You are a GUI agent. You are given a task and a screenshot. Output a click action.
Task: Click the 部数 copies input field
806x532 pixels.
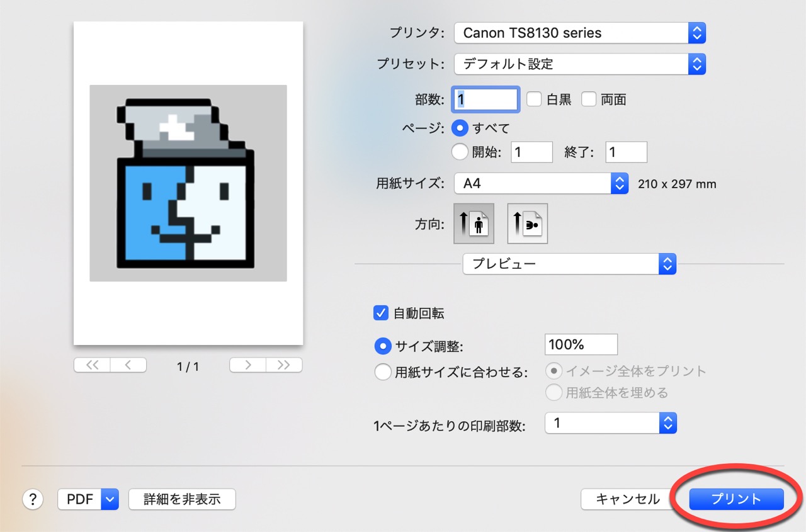click(x=486, y=99)
